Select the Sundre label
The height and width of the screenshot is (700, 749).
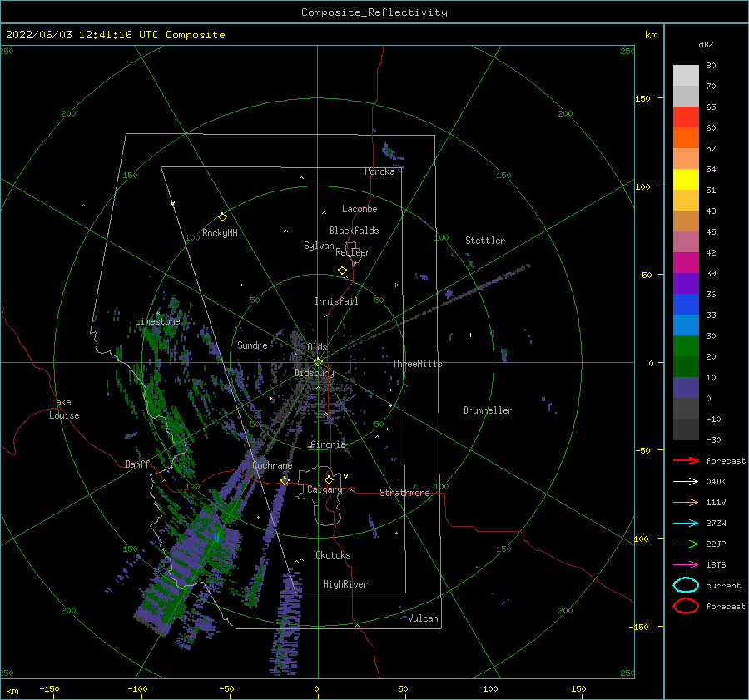(252, 345)
